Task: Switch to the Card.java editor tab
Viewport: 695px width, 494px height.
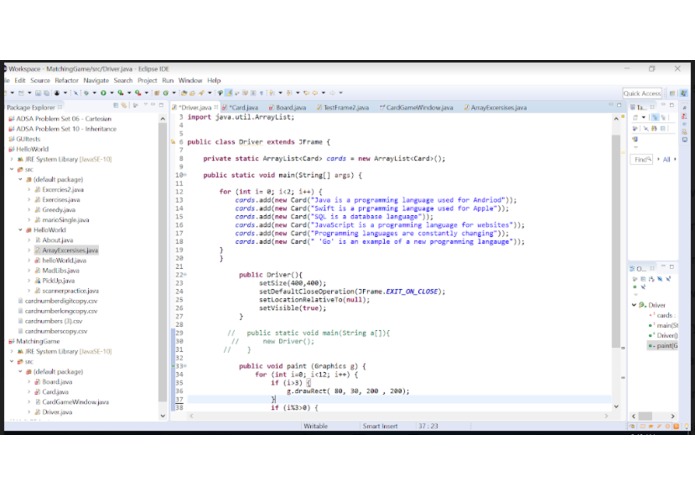Action: pos(240,107)
